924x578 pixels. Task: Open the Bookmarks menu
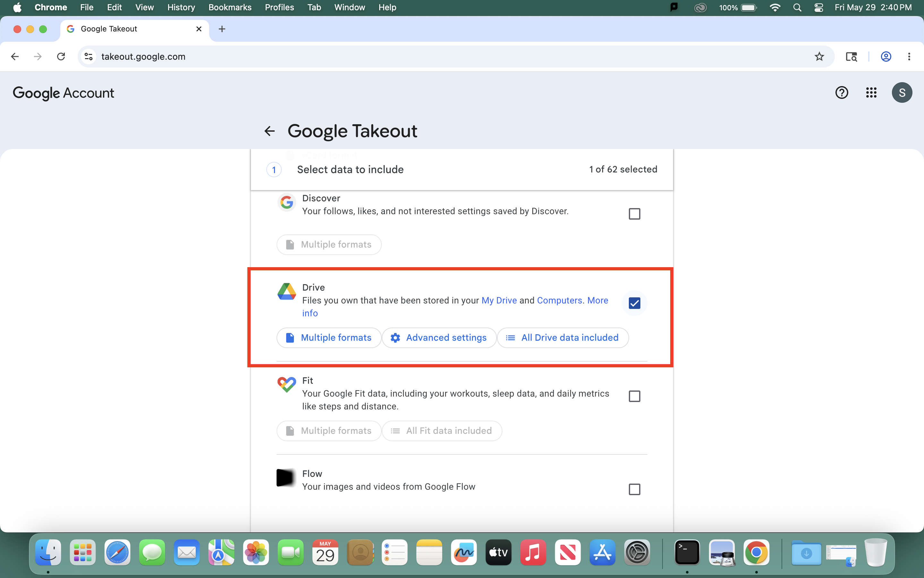[x=230, y=8]
